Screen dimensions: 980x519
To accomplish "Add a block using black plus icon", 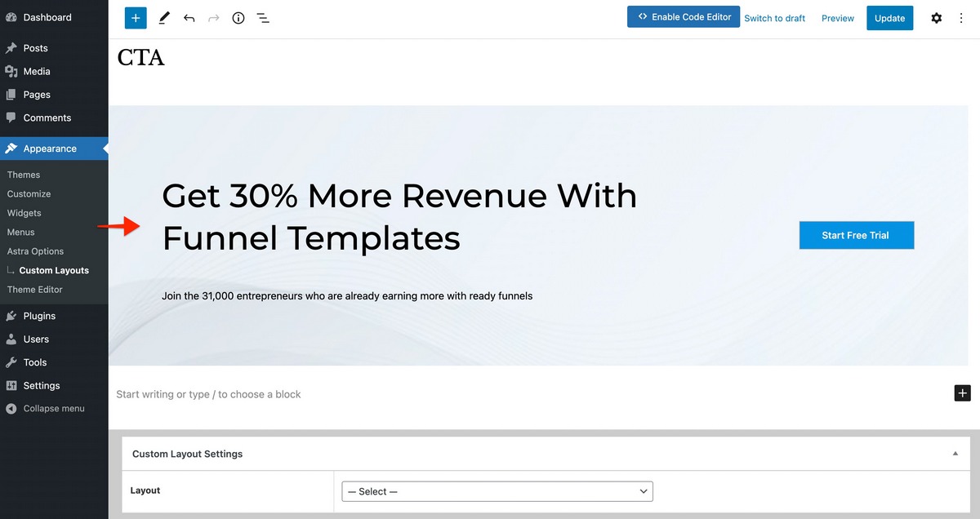I will (963, 393).
